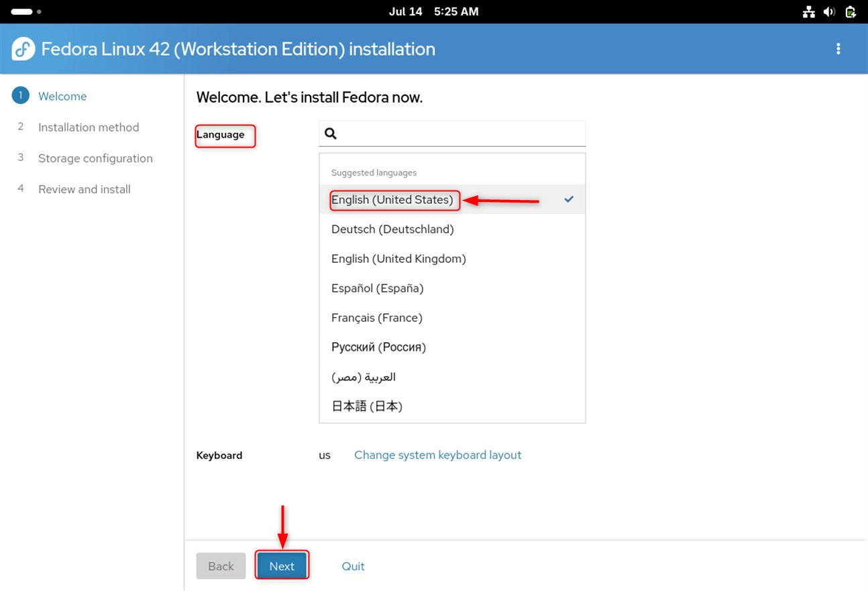Open the volume icon in top bar
The image size is (868, 591).
coord(829,11)
